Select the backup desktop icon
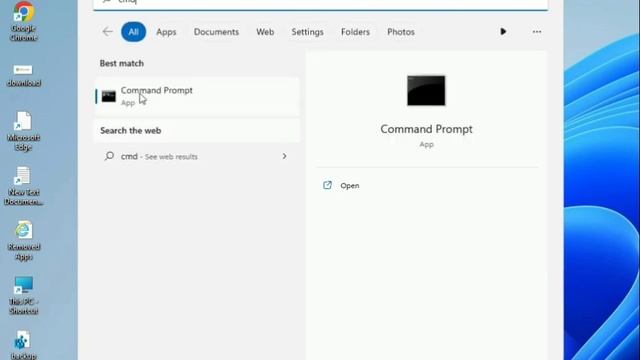 23,346
